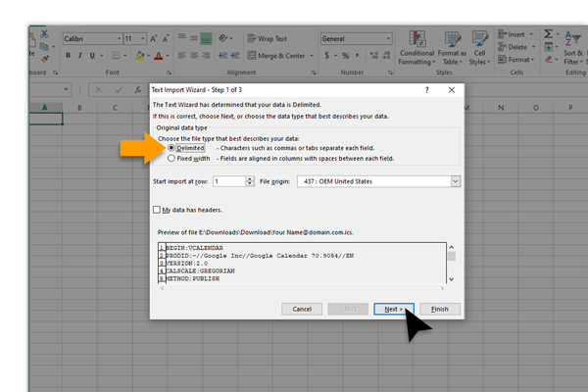Image resolution: width=588 pixels, height=392 pixels.
Task: Select the Format Painter brush icon
Action: (x=45, y=59)
